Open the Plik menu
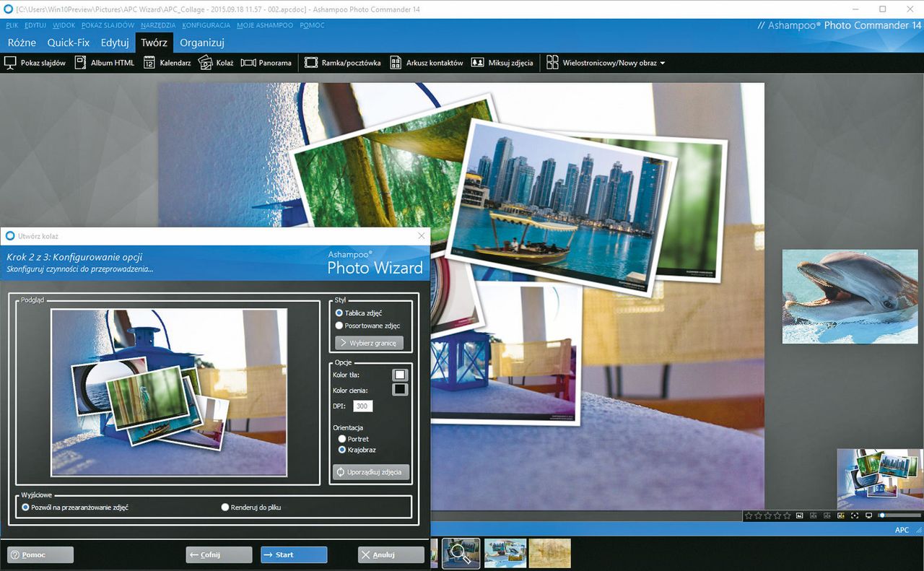Viewport: 924px width, 571px height. click(x=12, y=25)
